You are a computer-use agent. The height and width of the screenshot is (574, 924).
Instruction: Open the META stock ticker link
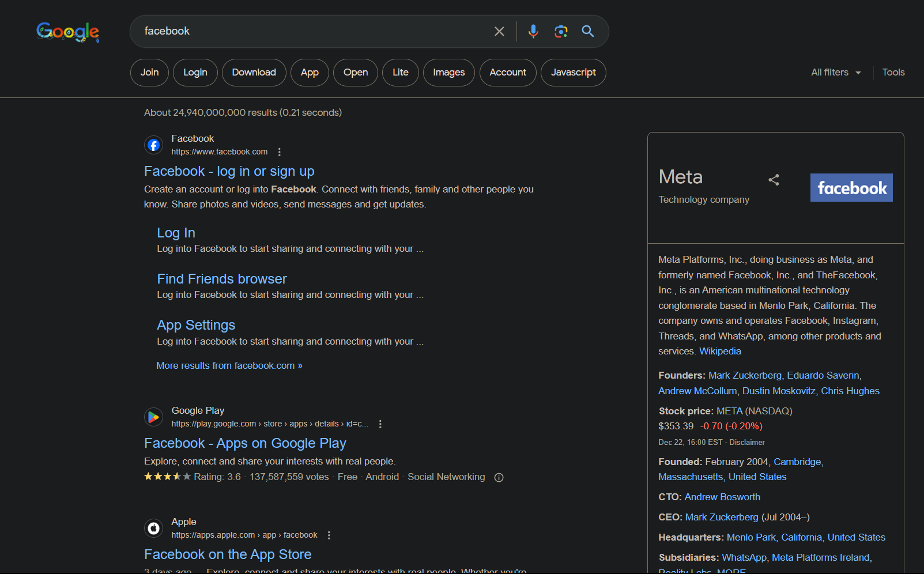pyautogui.click(x=729, y=411)
